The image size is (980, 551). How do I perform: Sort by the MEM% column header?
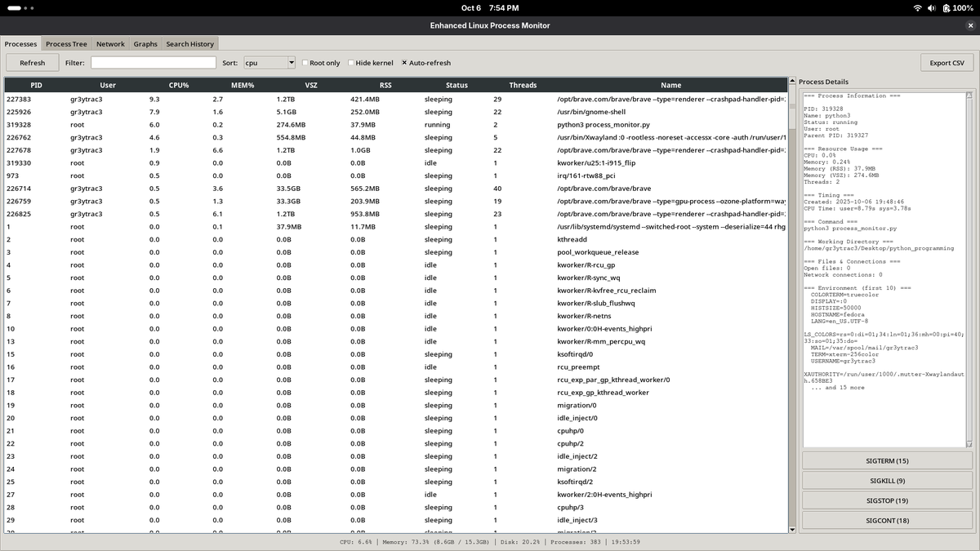(x=243, y=85)
